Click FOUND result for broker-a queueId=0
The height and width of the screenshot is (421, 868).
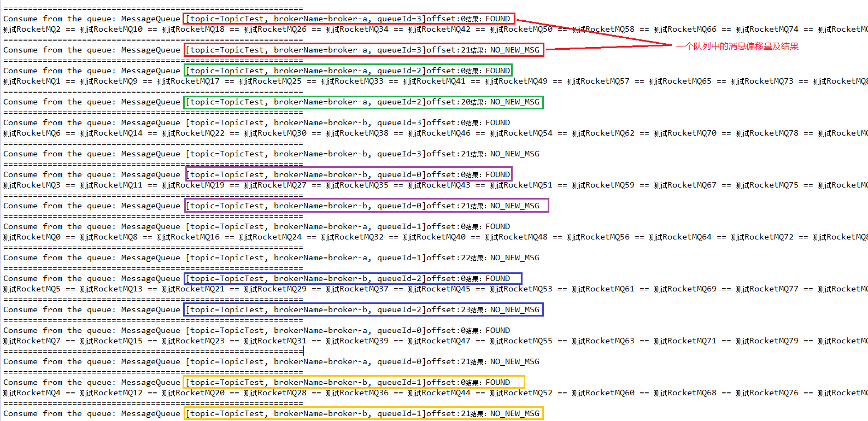(x=497, y=330)
